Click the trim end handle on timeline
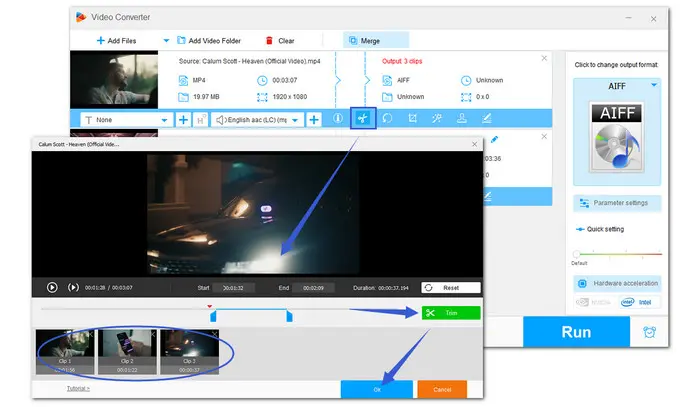The height and width of the screenshot is (407, 700). pyautogui.click(x=290, y=316)
